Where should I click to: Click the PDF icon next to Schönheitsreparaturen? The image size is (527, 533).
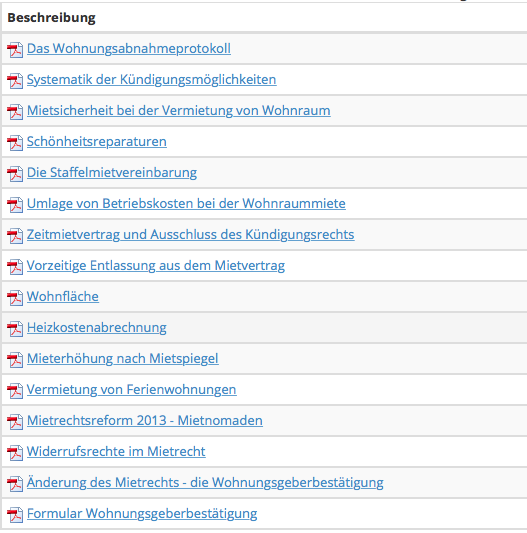pos(15,142)
